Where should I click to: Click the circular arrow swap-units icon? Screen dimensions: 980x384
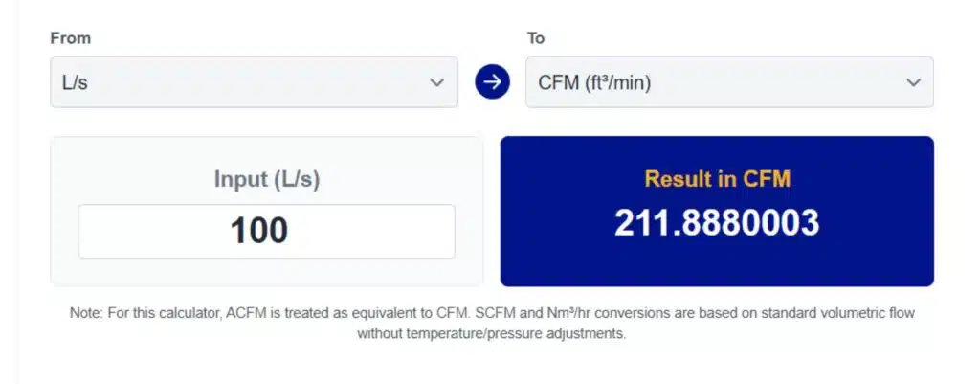point(493,82)
